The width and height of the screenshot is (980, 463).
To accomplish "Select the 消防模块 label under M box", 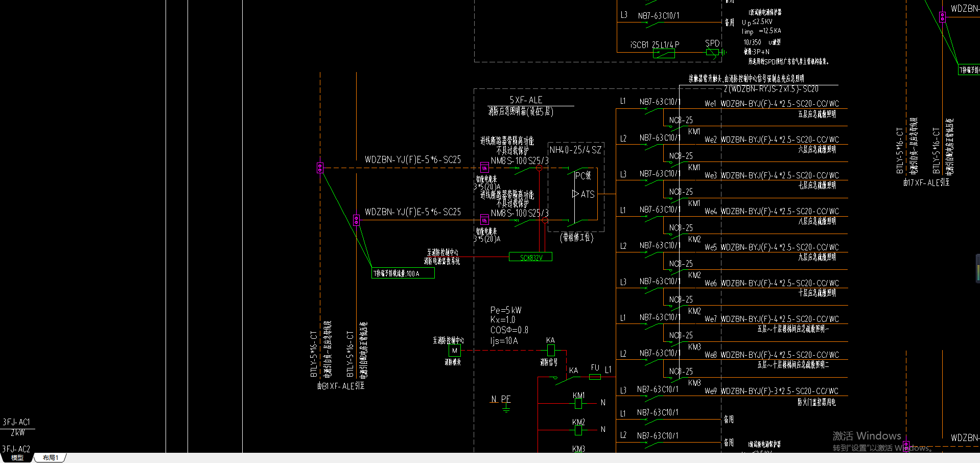I will point(453,362).
